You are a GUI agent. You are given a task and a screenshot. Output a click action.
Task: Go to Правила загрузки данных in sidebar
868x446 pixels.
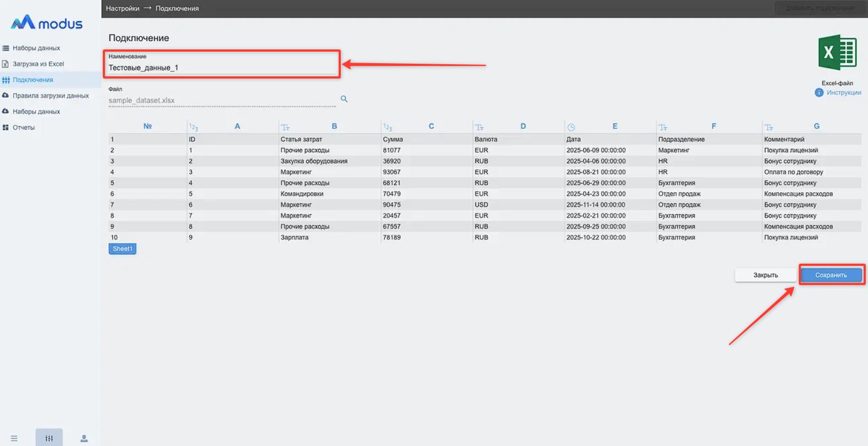51,96
